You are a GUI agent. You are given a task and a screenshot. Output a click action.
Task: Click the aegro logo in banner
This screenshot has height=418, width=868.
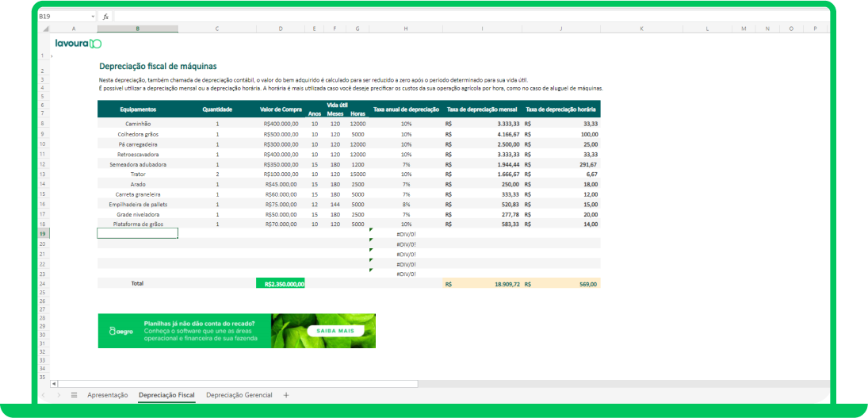120,331
